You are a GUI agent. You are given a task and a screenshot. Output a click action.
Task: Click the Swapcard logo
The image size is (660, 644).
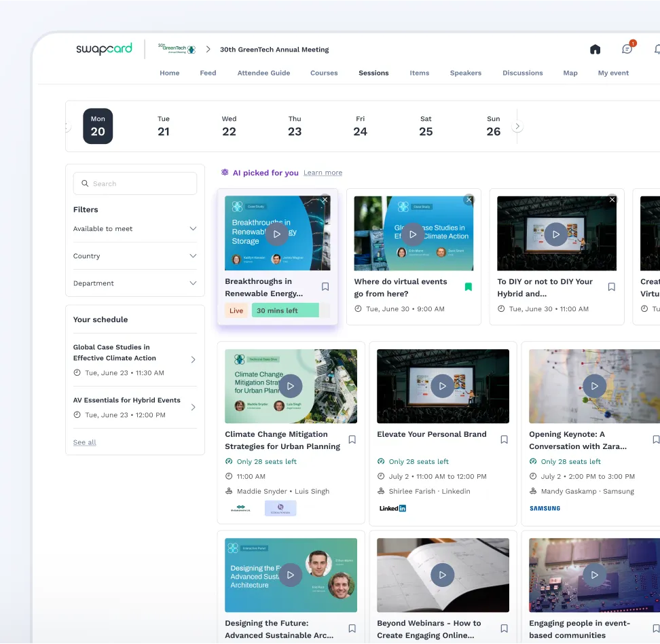(x=104, y=49)
